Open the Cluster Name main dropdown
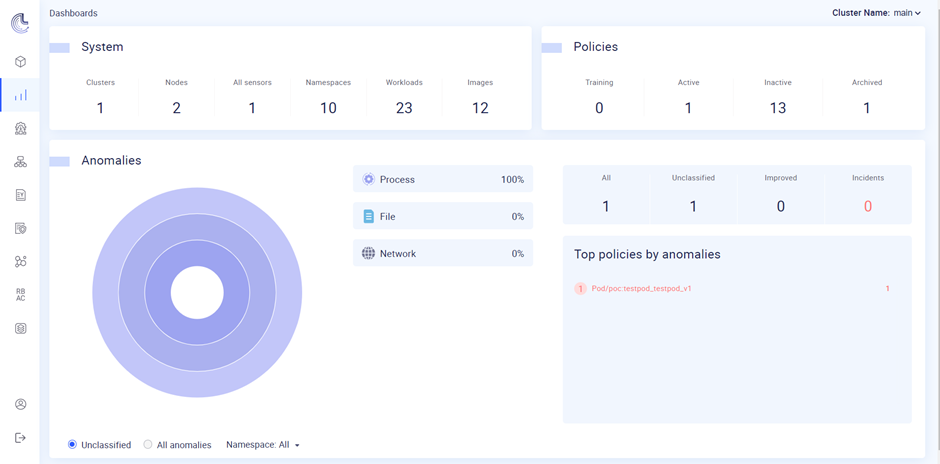 [876, 13]
